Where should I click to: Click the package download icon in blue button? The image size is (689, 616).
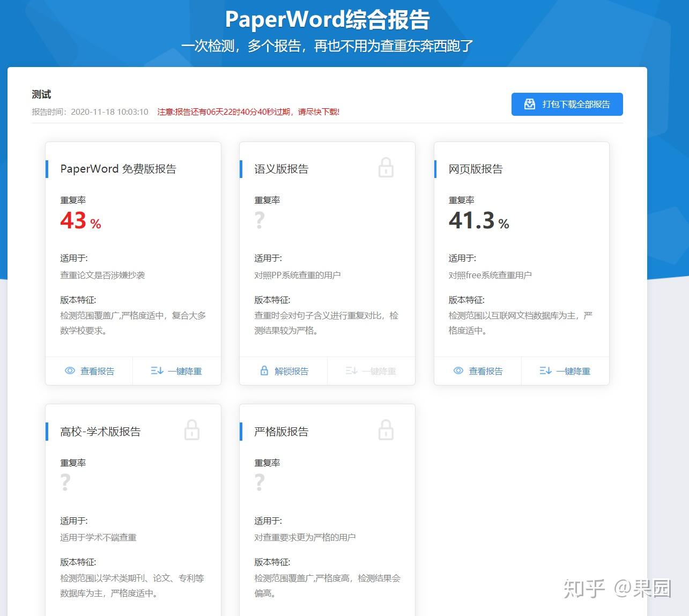(530, 104)
